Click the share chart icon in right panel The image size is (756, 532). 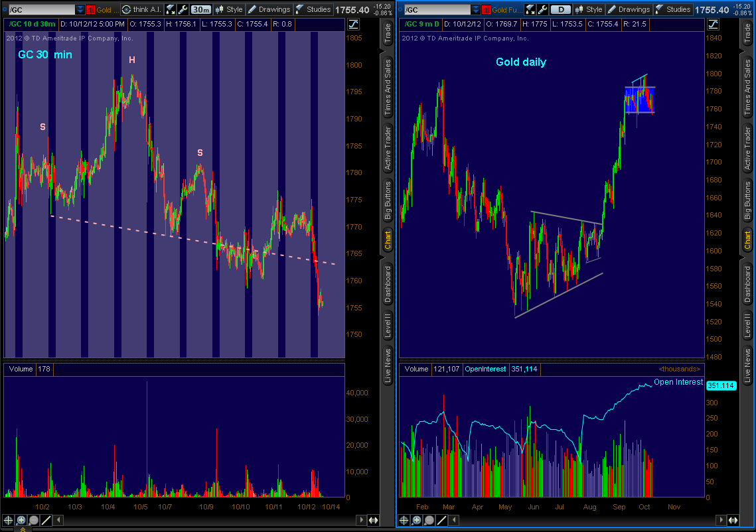[x=530, y=9]
